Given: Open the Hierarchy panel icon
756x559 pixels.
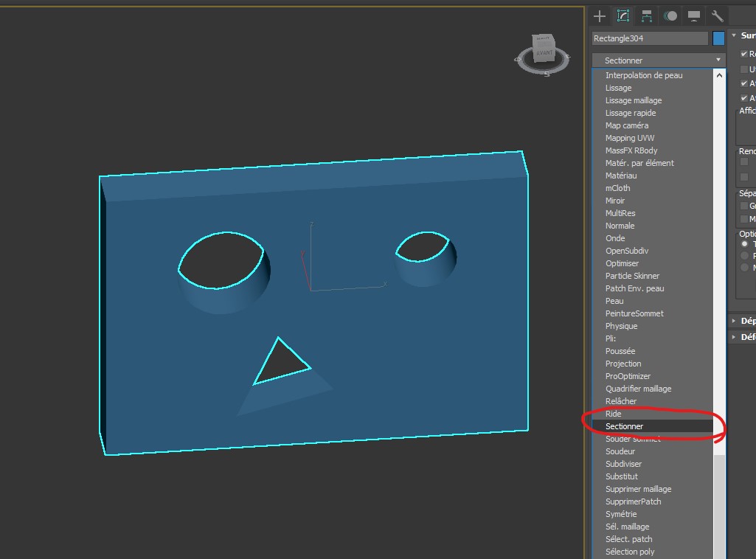Looking at the screenshot, I should click(x=647, y=16).
